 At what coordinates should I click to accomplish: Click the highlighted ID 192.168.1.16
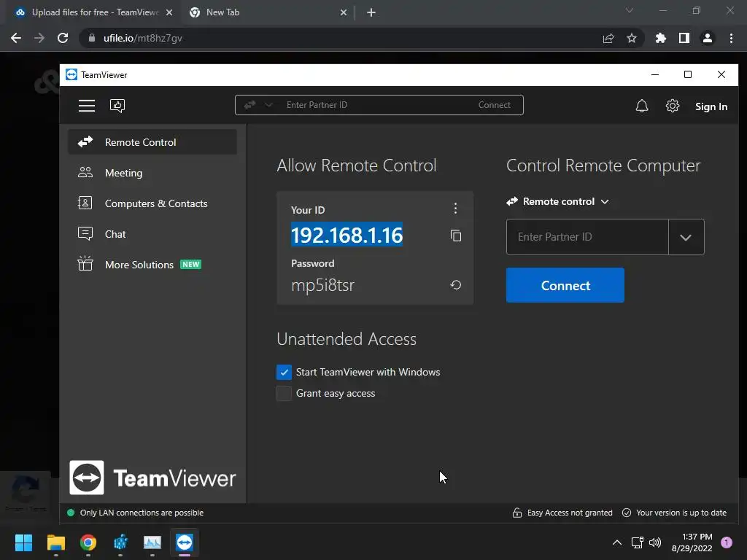347,235
